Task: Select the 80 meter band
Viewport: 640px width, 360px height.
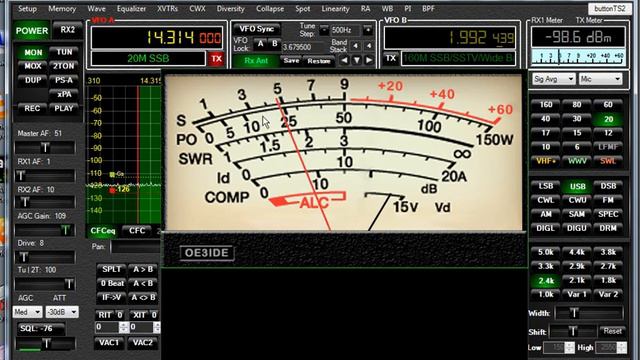Action: [577, 105]
